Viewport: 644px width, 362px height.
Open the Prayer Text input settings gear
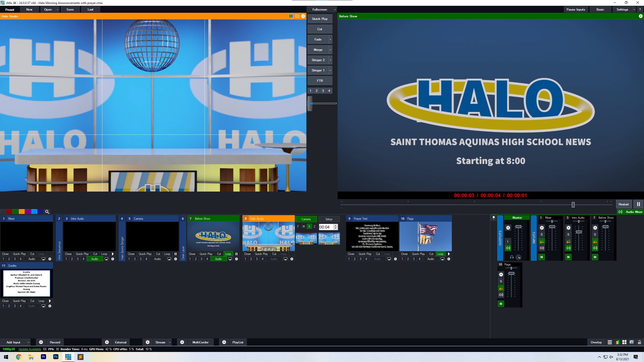click(396, 259)
